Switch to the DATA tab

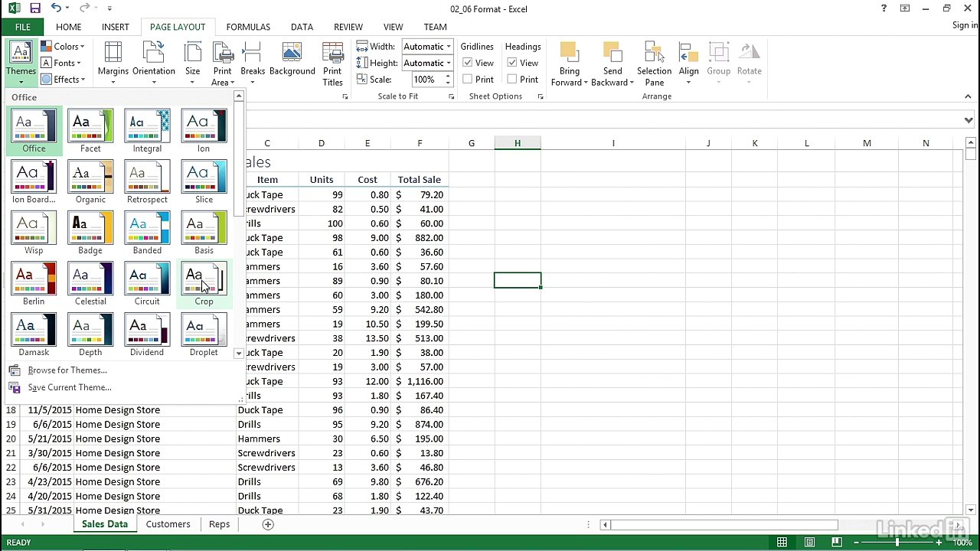(302, 27)
